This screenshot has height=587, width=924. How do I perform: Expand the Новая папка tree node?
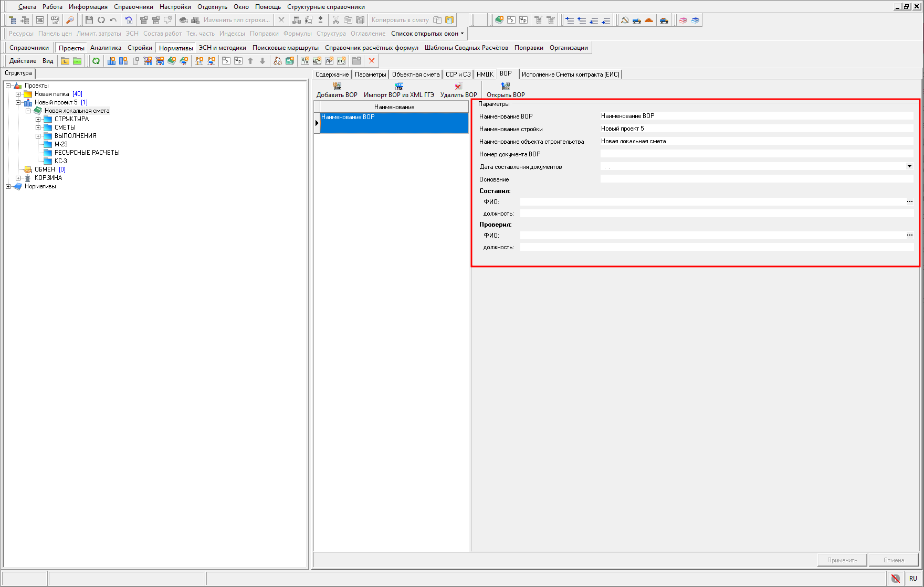[x=18, y=94]
